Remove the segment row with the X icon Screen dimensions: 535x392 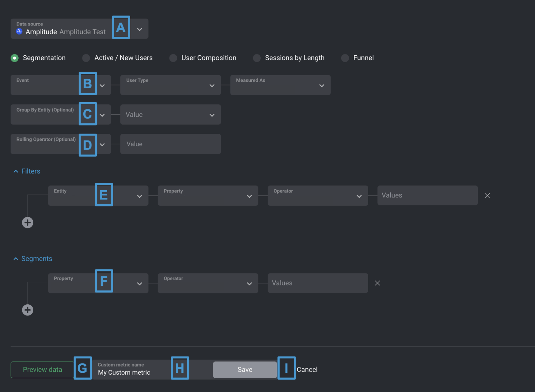tap(377, 283)
